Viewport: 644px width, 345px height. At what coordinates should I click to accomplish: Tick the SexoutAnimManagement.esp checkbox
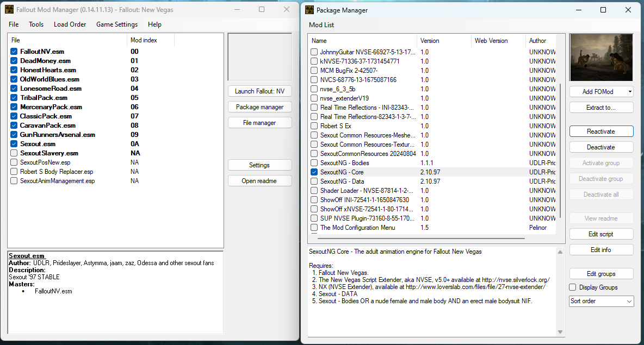(14, 181)
